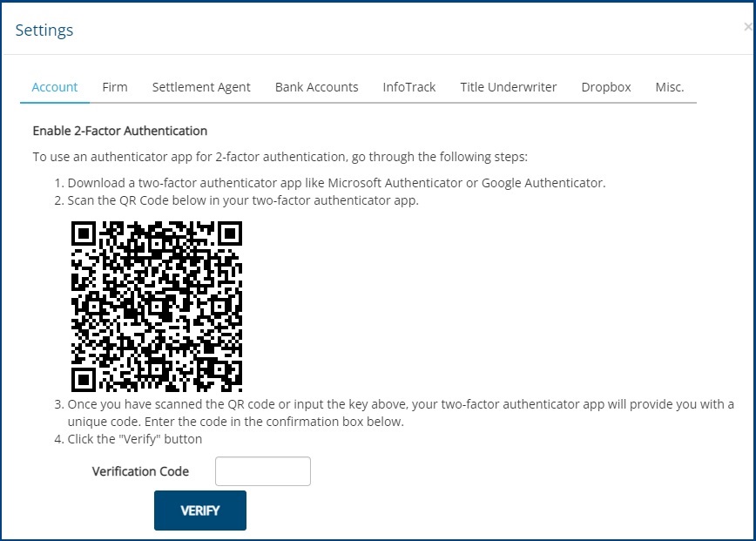Click the Verification Code label
The width and height of the screenshot is (756, 541).
141,471
